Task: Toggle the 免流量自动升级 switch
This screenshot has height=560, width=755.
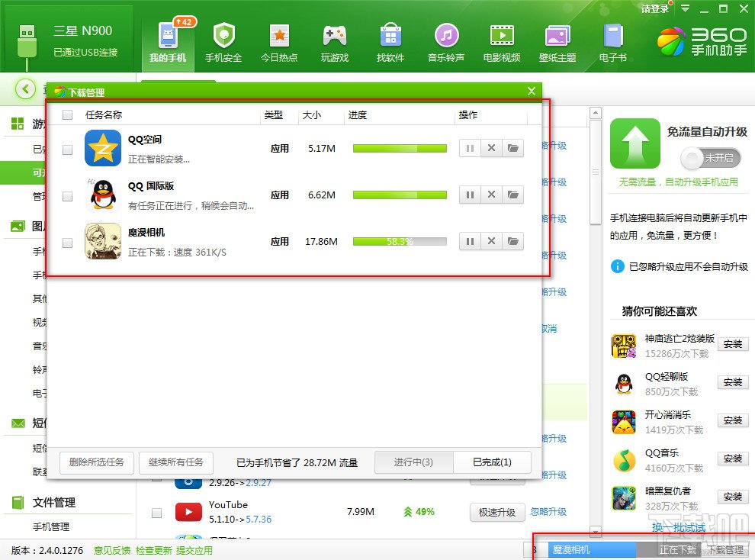Action: (710, 158)
